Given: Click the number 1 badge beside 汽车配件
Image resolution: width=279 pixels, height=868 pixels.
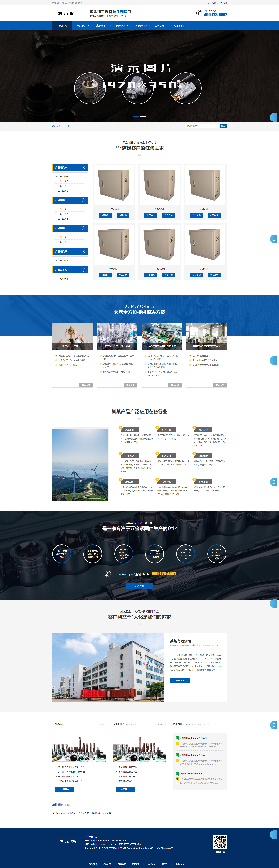Looking at the screenshot, I should [x=120, y=428].
